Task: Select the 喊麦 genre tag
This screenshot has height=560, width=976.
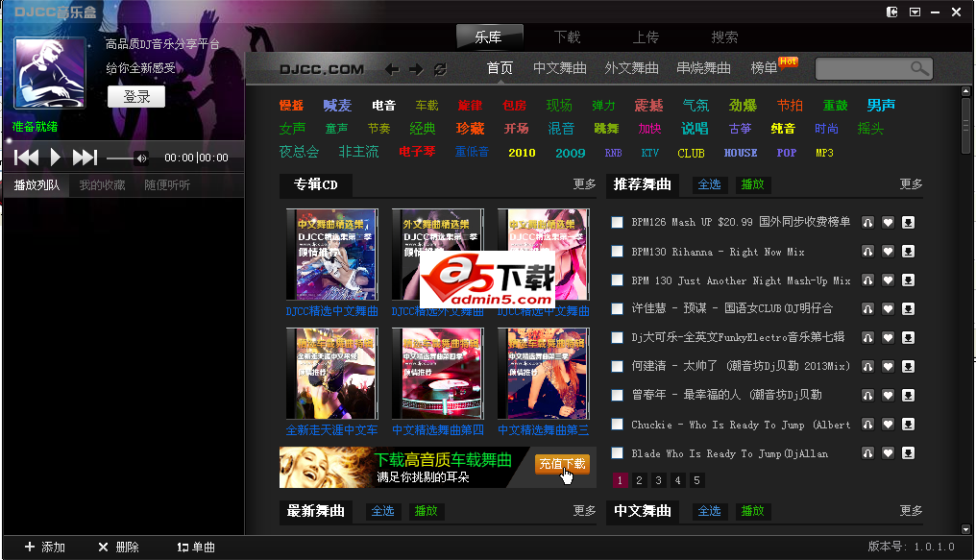Action: 337,105
